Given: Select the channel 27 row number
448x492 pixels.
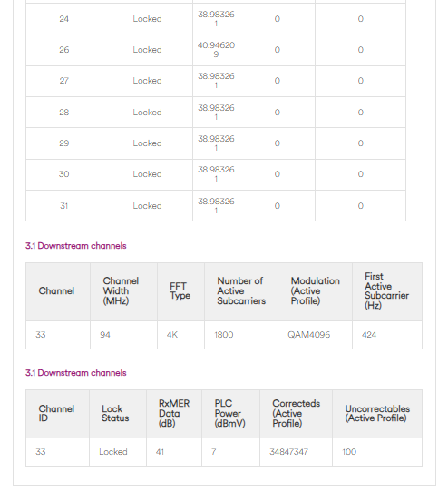Looking at the screenshot, I should [x=64, y=81].
